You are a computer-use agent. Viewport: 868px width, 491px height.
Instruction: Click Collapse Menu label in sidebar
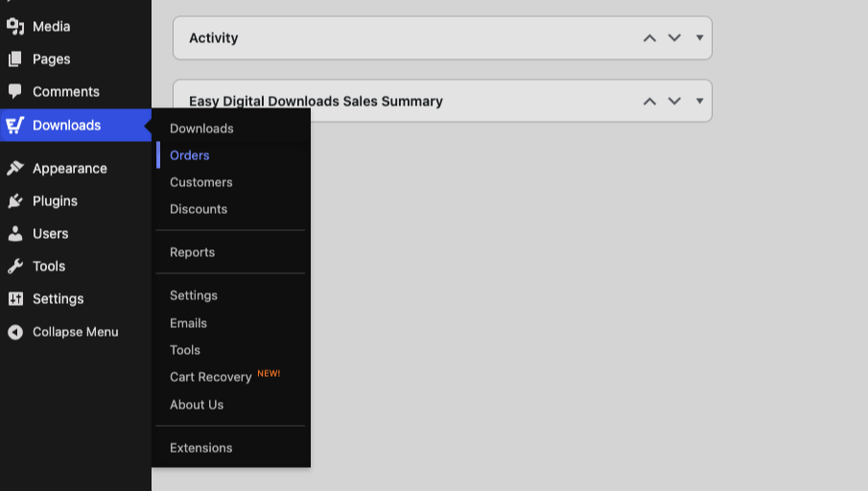tap(75, 332)
